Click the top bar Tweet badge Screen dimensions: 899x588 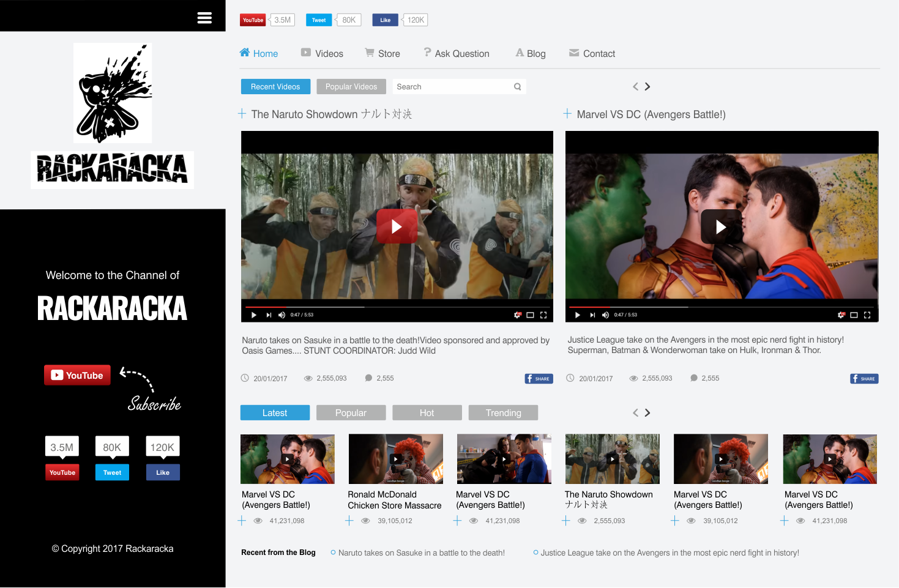[319, 20]
